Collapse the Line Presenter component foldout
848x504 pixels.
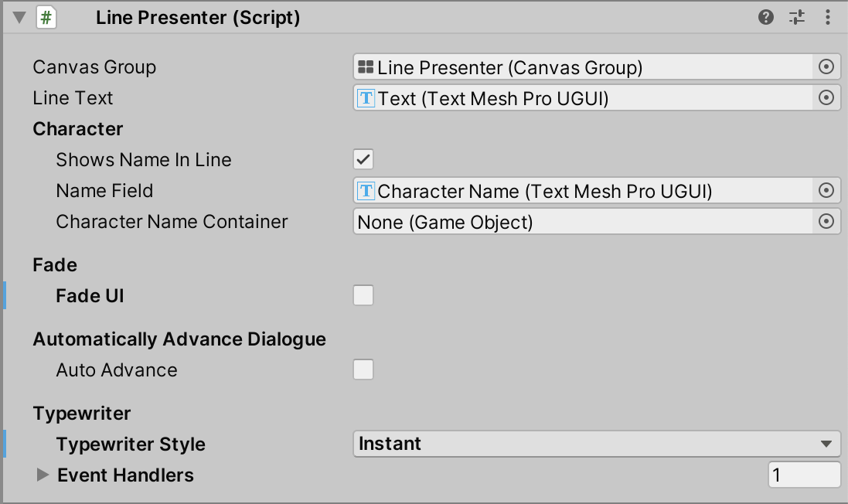[x=19, y=17]
